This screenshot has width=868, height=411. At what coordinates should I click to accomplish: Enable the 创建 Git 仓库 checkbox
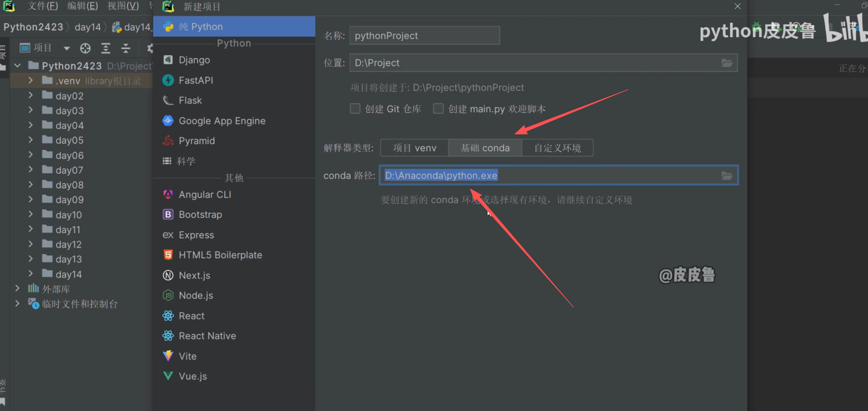(x=355, y=109)
